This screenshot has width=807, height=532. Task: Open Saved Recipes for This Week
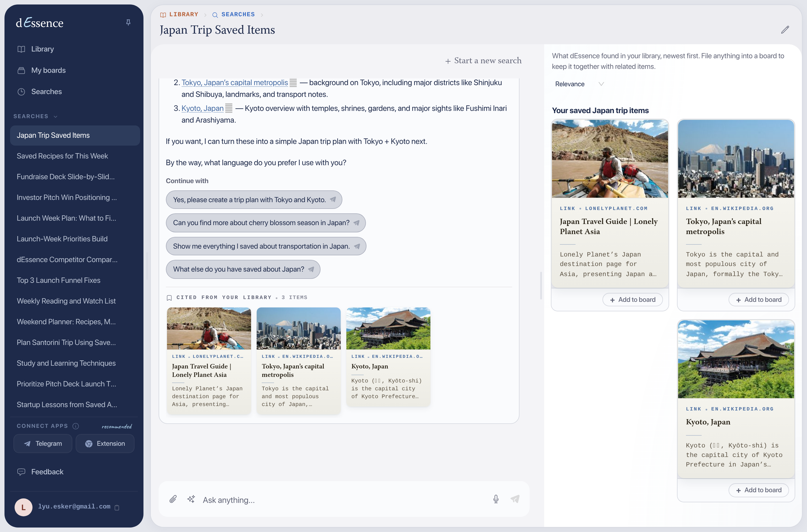tap(75, 156)
